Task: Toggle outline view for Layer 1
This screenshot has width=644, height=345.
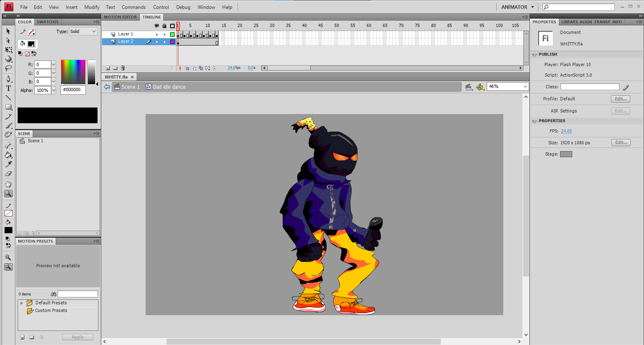Action: (x=172, y=34)
